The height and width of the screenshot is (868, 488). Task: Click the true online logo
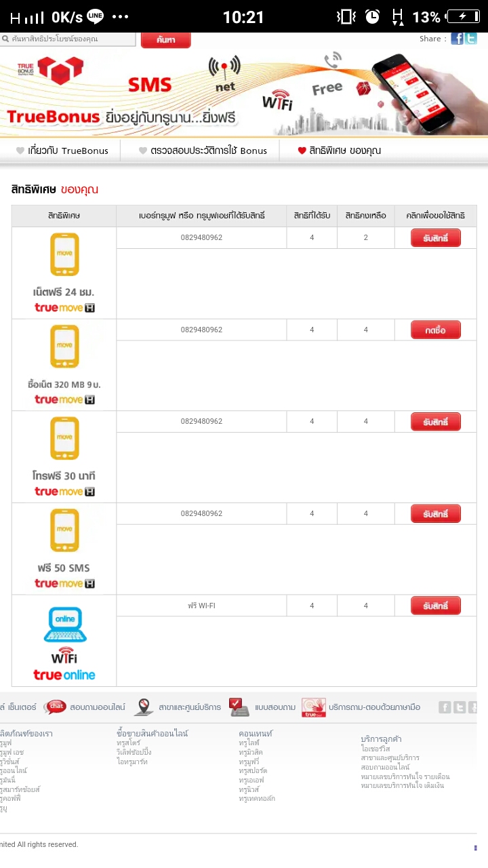point(64,675)
